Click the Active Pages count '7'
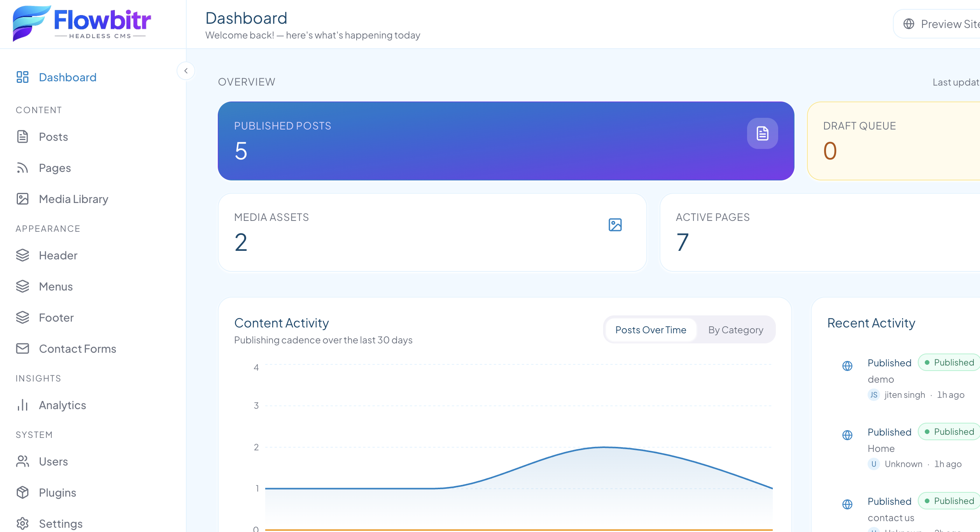This screenshot has height=532, width=980. [x=682, y=242]
